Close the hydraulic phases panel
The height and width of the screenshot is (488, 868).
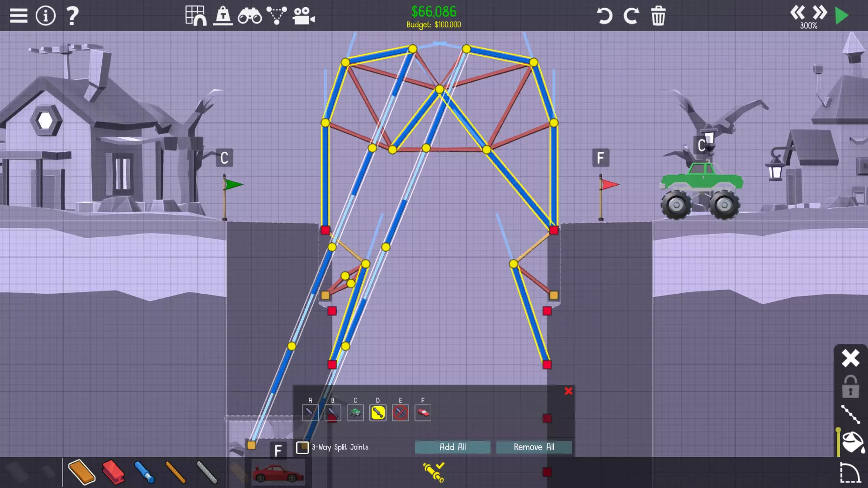568,391
